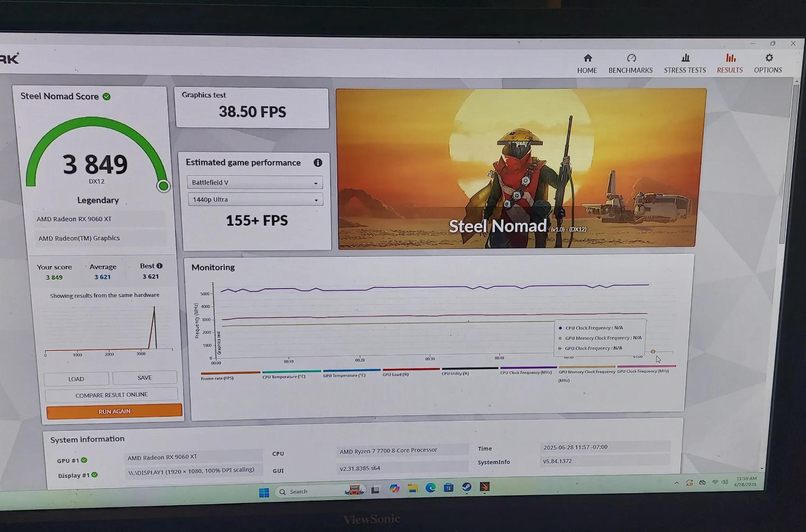The width and height of the screenshot is (806, 532).
Task: Click the Run Again button
Action: point(114,411)
